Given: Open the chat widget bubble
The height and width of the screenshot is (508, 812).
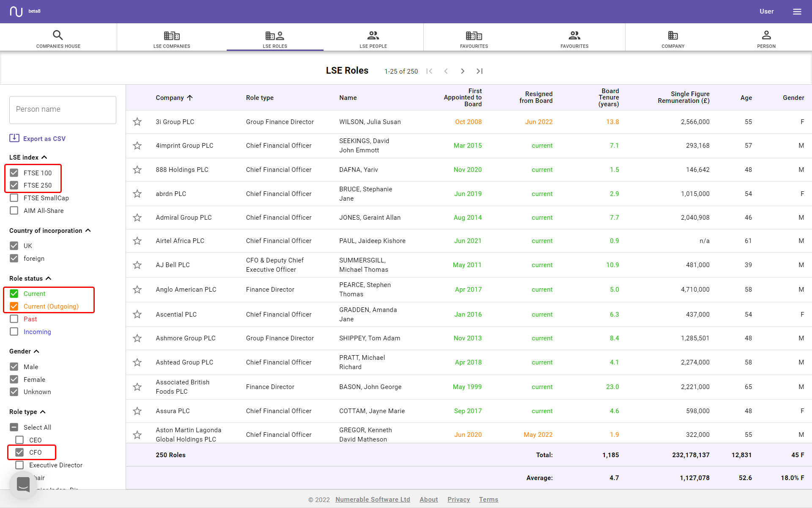Looking at the screenshot, I should (23, 484).
